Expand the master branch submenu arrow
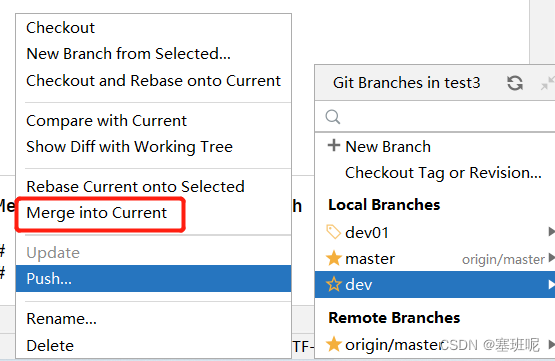The height and width of the screenshot is (361, 555). tap(551, 258)
